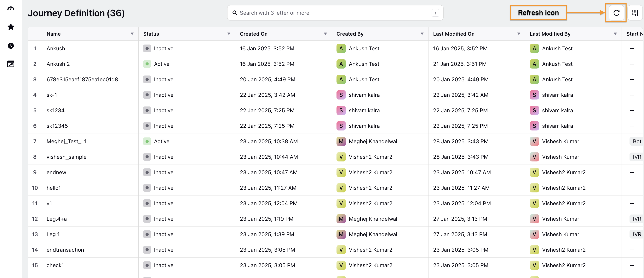Screen dimensions: 644x278
Task: Click the Last Modified By column header
Action: click(x=550, y=34)
